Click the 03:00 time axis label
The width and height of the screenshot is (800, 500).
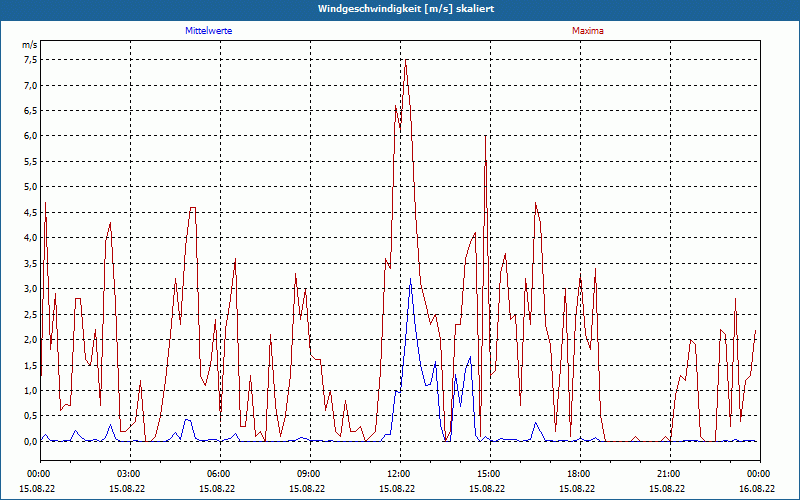pyautogui.click(x=127, y=474)
